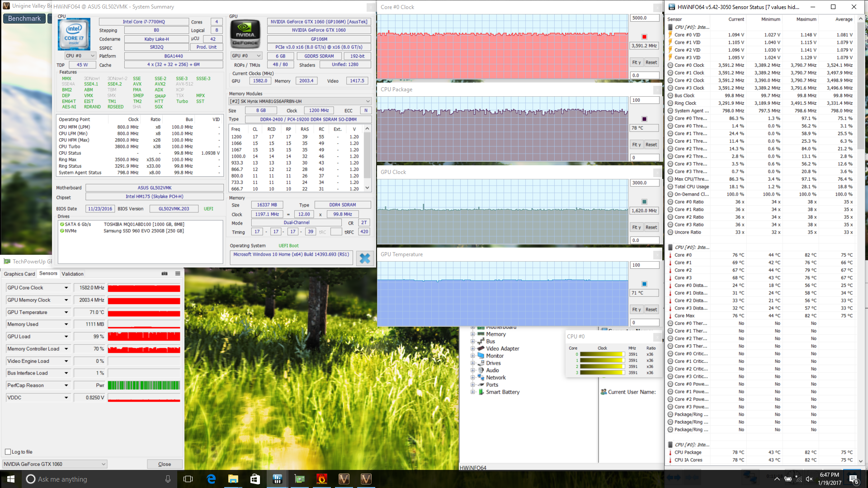Open the GPU Temperature sensor dropdown
Image resolution: width=868 pixels, height=488 pixels.
pos(66,312)
